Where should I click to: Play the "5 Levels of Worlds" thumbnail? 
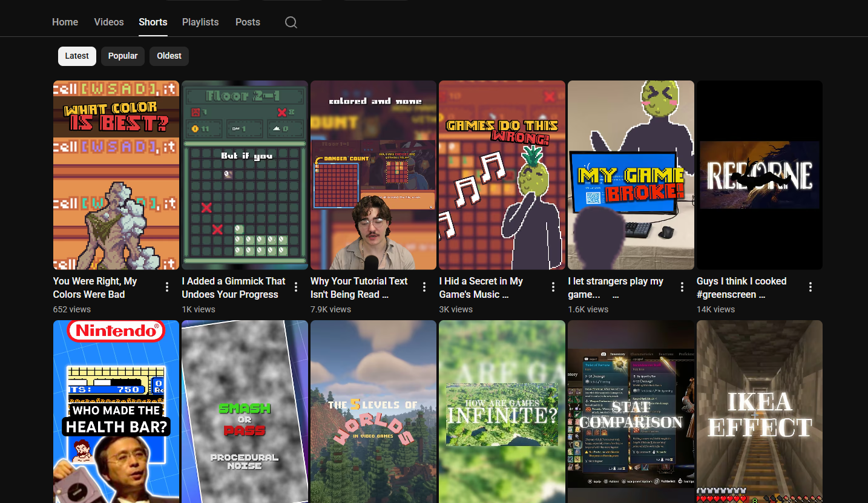(373, 412)
